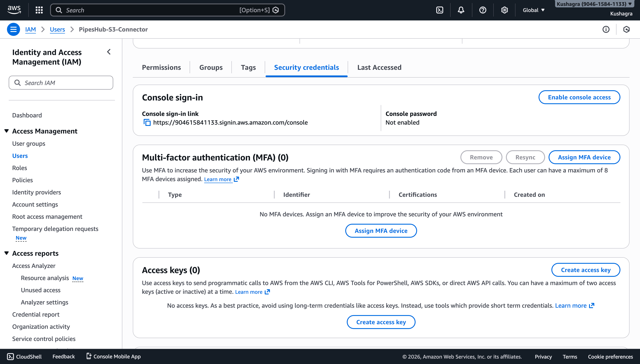
Task: Open the Kushagra account menu
Action: tap(594, 4)
